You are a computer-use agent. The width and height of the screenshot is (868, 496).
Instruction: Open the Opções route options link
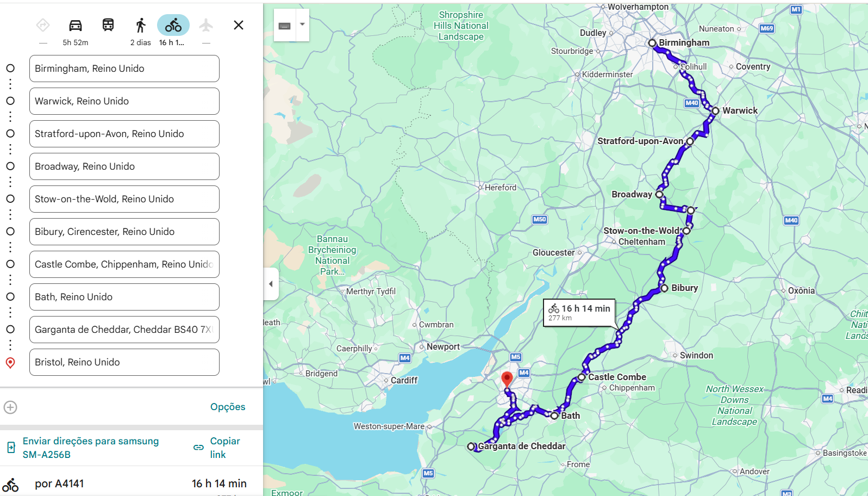[228, 407]
